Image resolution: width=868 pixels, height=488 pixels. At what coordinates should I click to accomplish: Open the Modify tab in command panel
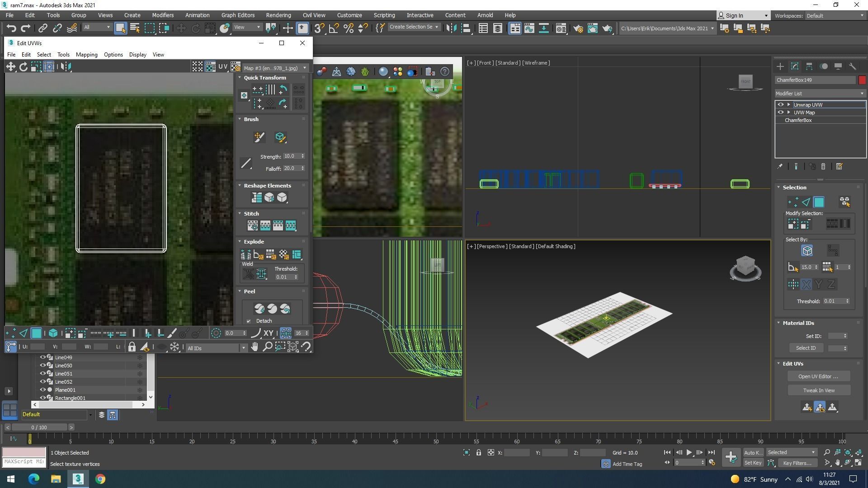[795, 66]
